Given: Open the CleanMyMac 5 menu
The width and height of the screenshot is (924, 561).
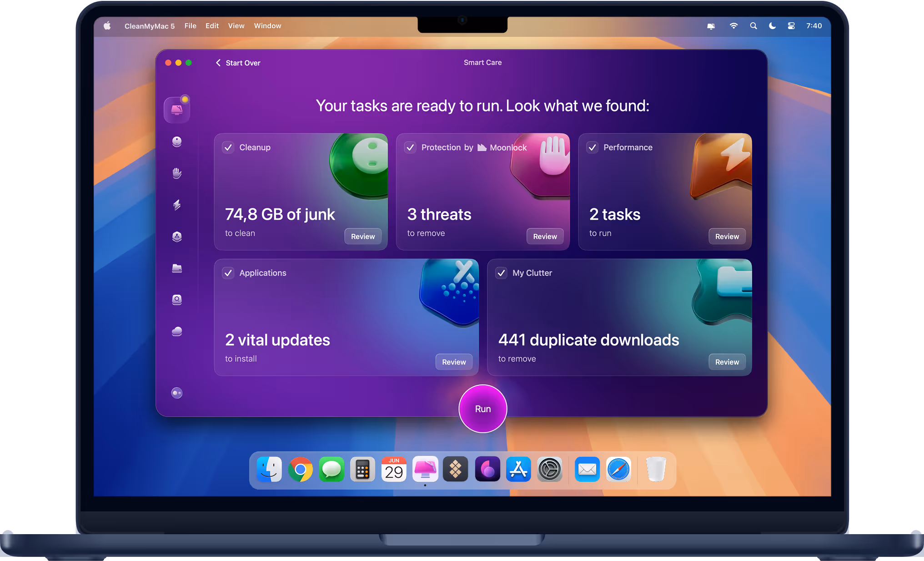Looking at the screenshot, I should tap(150, 26).
